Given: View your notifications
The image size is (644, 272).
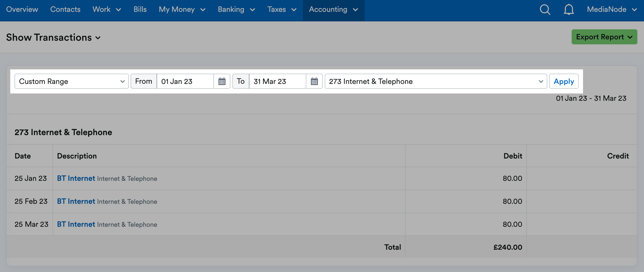Looking at the screenshot, I should coord(568,10).
